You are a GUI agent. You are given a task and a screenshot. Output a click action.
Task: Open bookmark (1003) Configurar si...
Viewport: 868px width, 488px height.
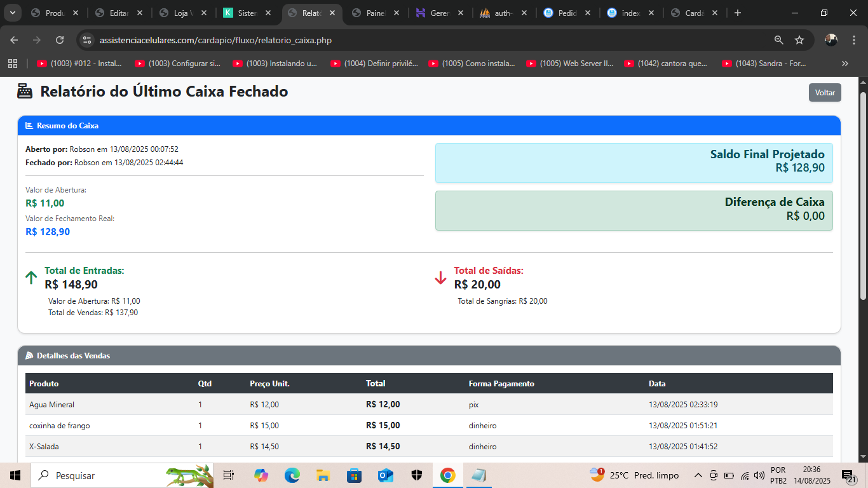coord(178,64)
